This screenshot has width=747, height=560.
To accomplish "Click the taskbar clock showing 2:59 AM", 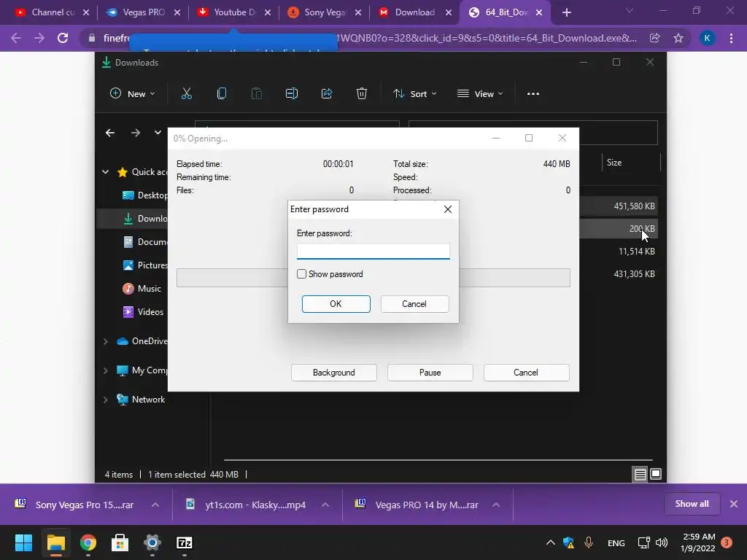I will tap(698, 542).
